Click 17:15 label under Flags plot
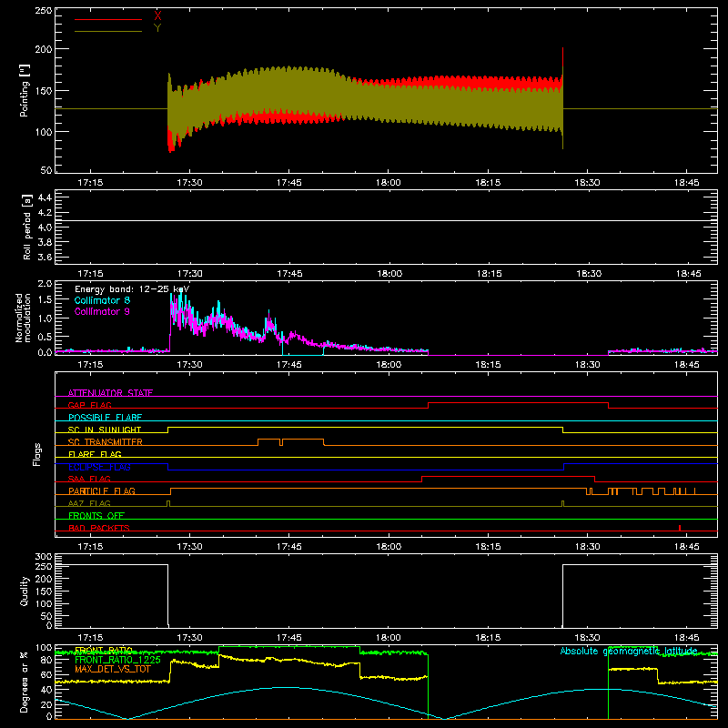Screen dimensions: 728x728 click(90, 547)
